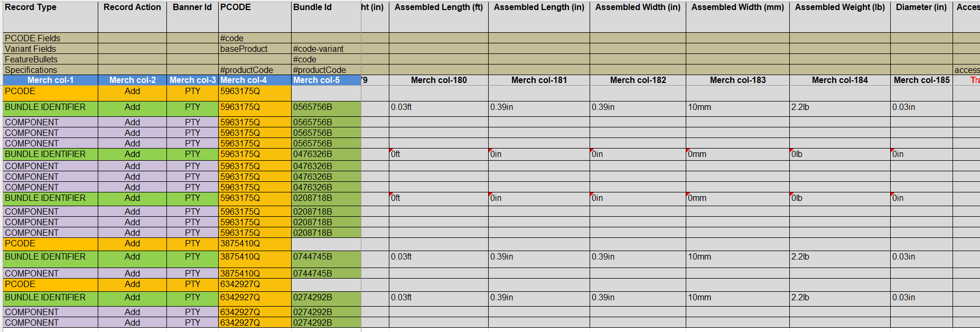This screenshot has height=332, width=980.
Task: Select the Specifications row label cell
Action: (x=50, y=70)
